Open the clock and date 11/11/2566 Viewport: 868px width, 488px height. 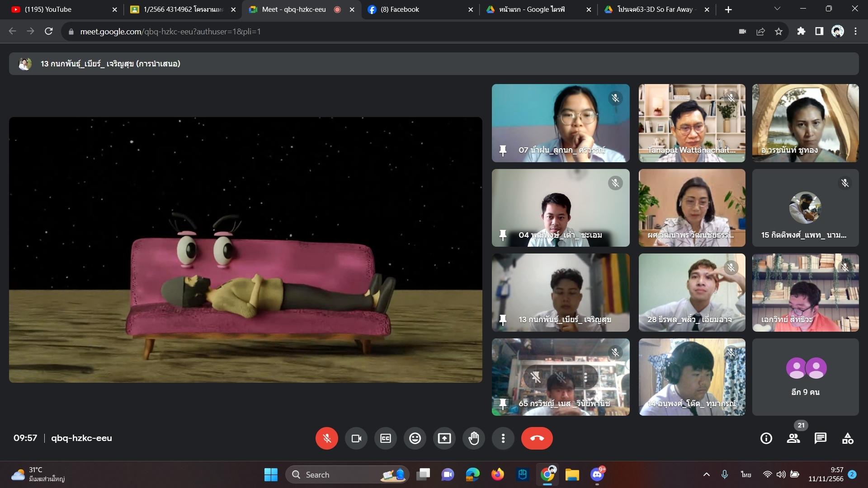pyautogui.click(x=826, y=474)
